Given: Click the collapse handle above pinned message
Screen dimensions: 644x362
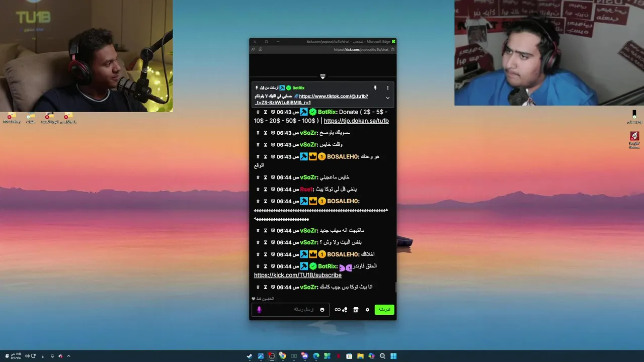Looking at the screenshot, I should point(323,77).
